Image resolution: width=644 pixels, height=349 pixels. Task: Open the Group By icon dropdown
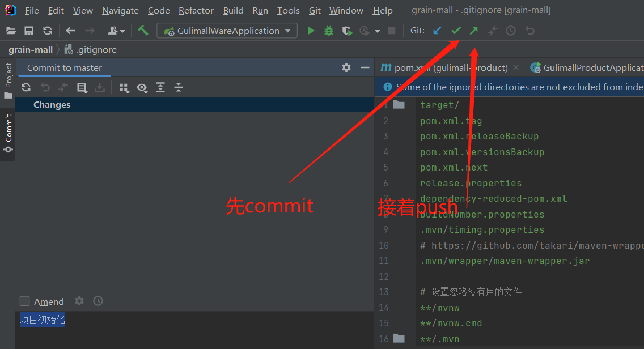point(124,87)
